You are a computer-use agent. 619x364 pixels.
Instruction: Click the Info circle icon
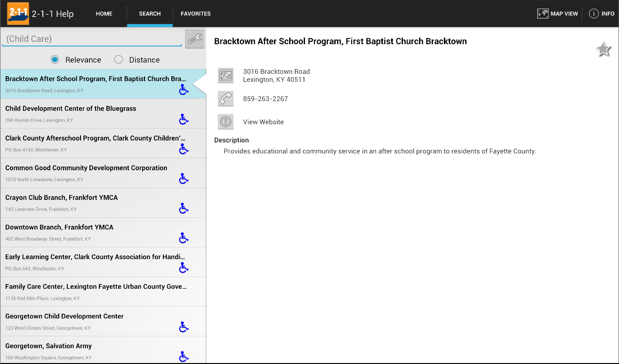[594, 14]
